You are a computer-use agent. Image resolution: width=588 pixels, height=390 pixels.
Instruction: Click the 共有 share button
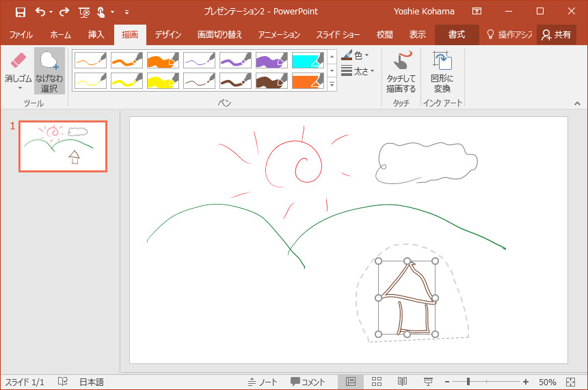pos(557,35)
